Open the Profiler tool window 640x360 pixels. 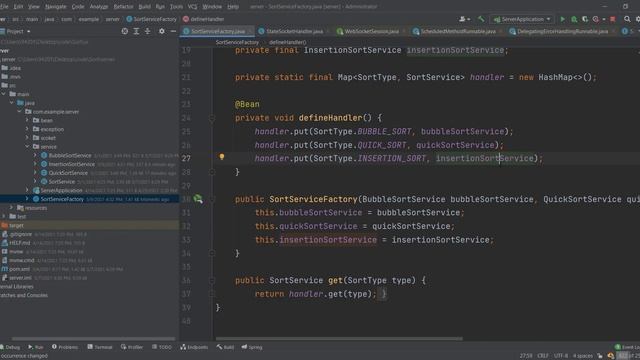pos(132,347)
